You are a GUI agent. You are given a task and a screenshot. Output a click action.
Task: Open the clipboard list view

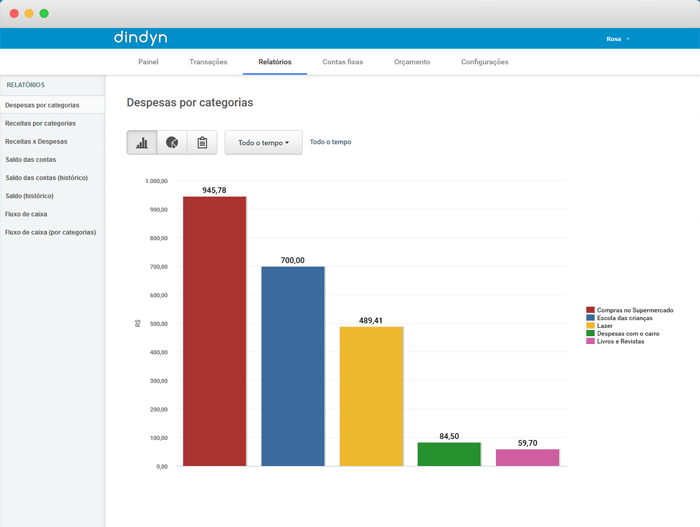click(202, 142)
